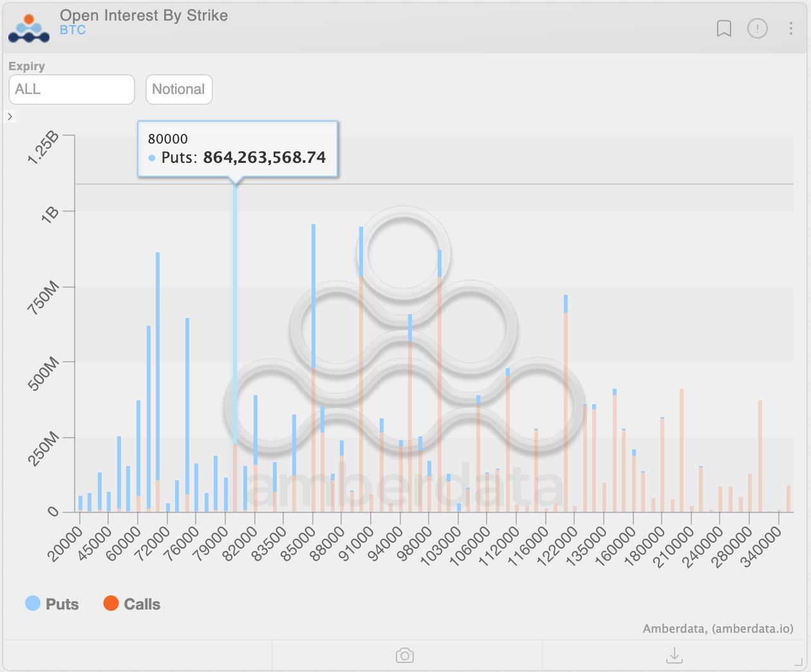Toggle the Calls series legend
The height and width of the screenshot is (672, 811).
[x=142, y=604]
